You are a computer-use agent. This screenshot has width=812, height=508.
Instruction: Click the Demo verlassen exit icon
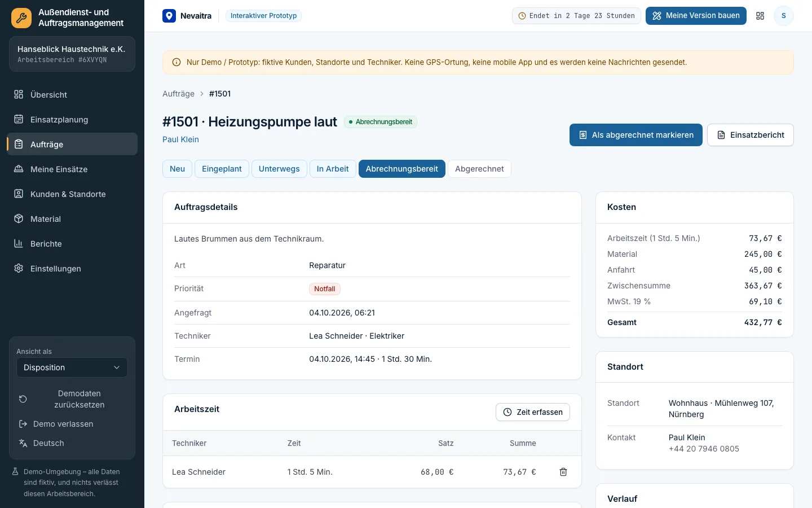tap(23, 424)
